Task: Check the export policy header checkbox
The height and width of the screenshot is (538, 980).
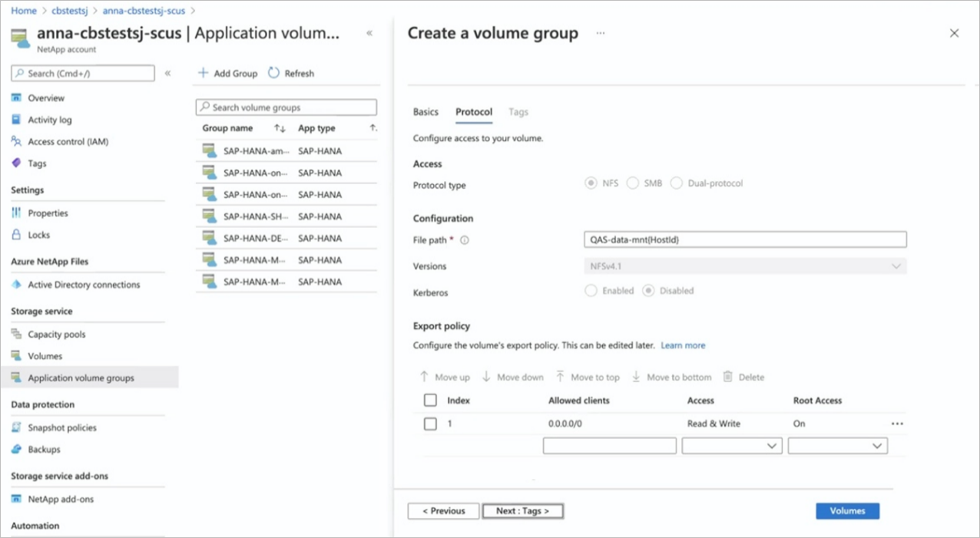Action: [430, 401]
